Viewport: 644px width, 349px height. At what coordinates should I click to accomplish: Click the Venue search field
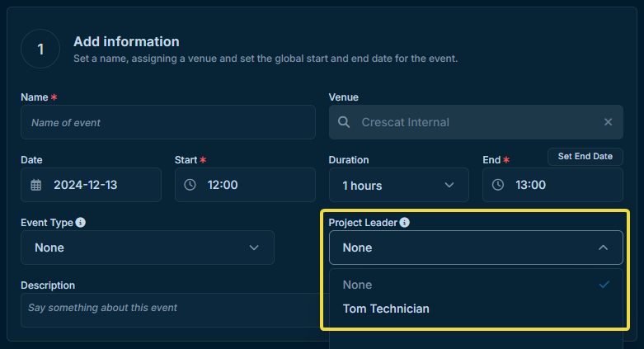tap(476, 122)
